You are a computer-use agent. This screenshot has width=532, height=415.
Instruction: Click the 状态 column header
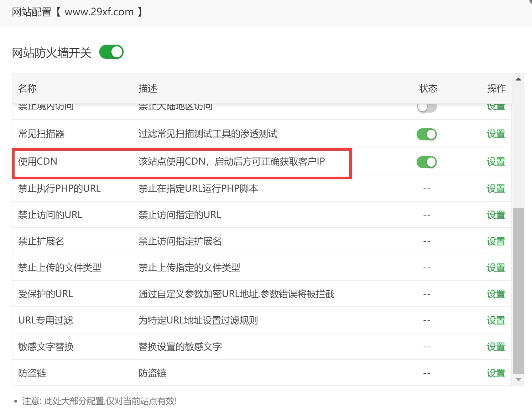click(428, 88)
